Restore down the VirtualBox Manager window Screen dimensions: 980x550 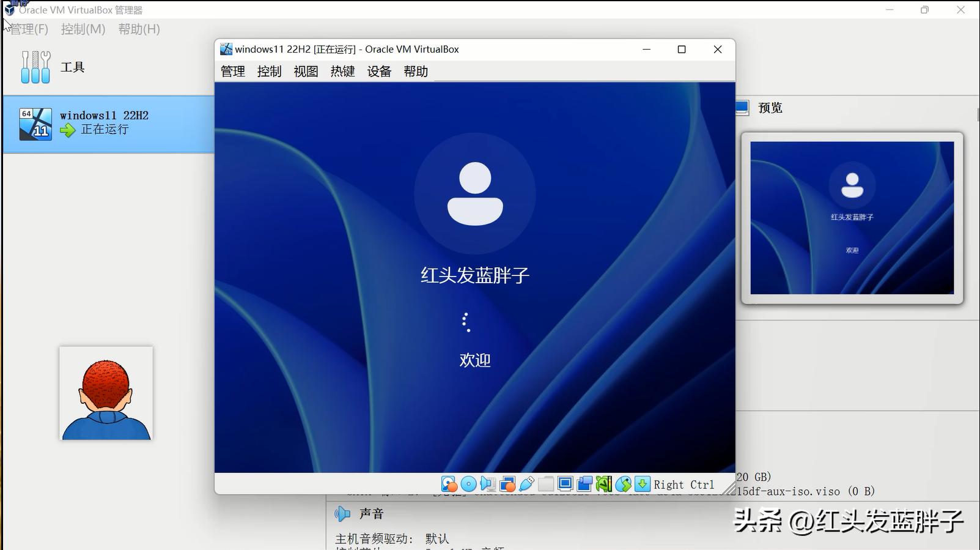(x=925, y=10)
